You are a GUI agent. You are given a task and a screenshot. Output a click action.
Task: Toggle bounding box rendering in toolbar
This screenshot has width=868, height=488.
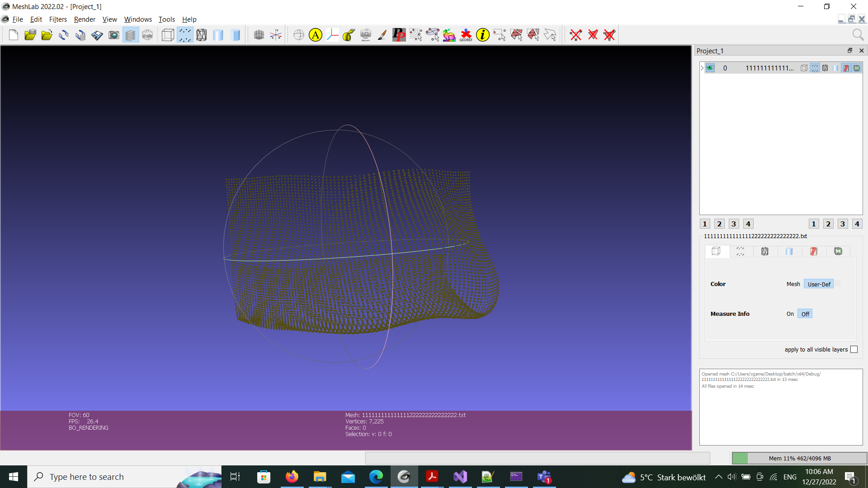click(168, 35)
